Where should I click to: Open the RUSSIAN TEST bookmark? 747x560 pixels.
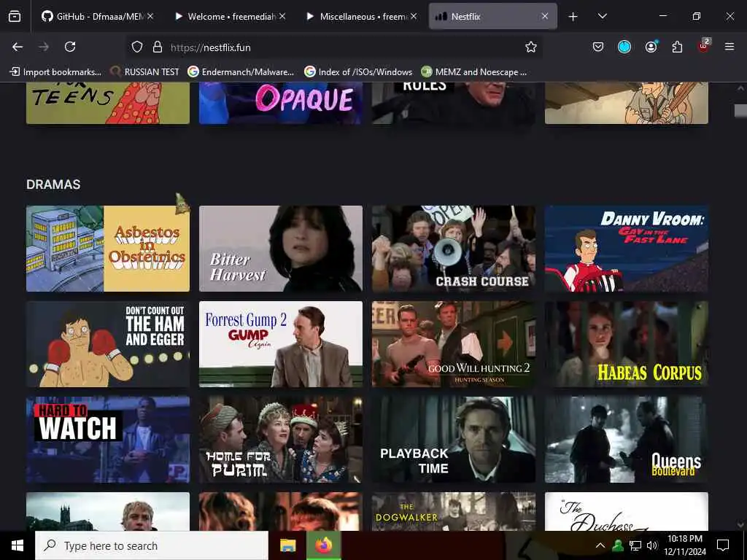tap(144, 72)
